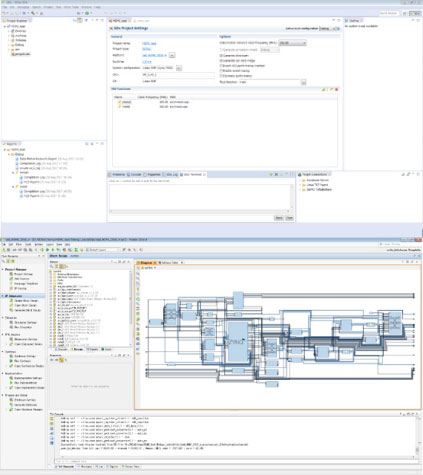
Task: Select project.sdx file in Project Explorer
Action: click(21, 54)
